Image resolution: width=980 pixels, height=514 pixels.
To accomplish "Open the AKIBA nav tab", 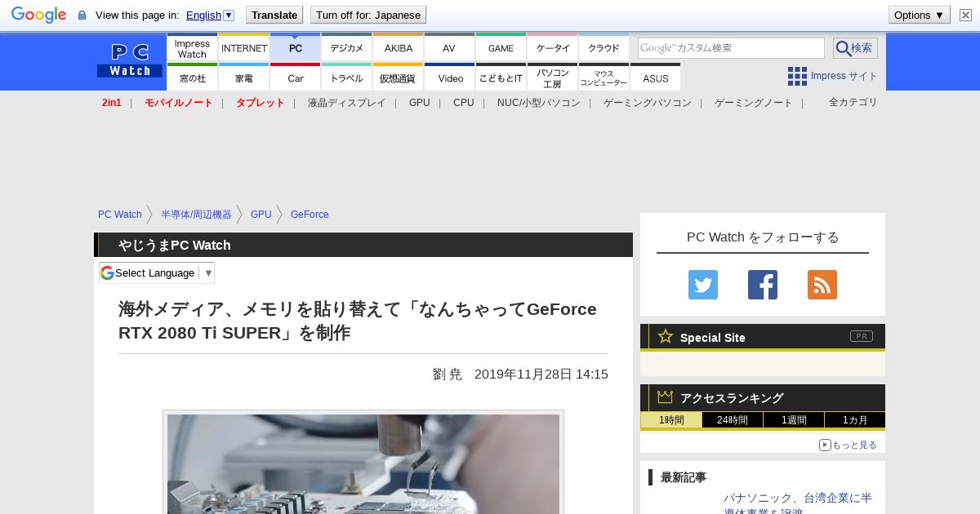I will (399, 48).
